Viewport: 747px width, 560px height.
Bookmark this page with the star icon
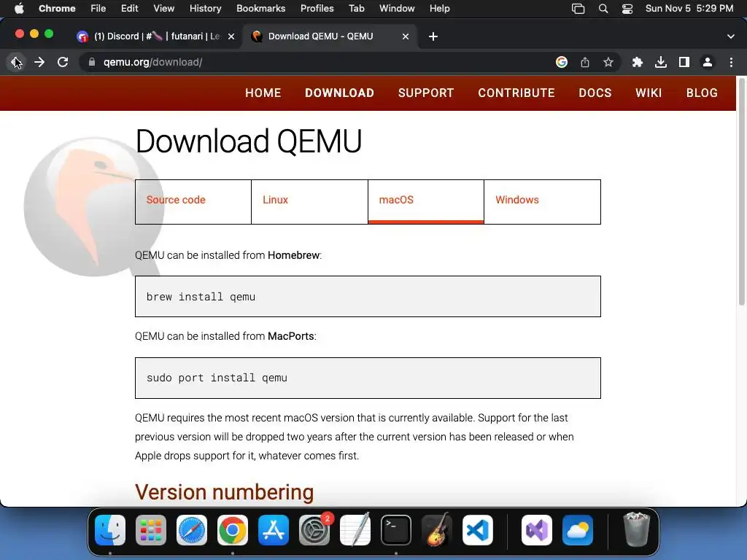608,62
